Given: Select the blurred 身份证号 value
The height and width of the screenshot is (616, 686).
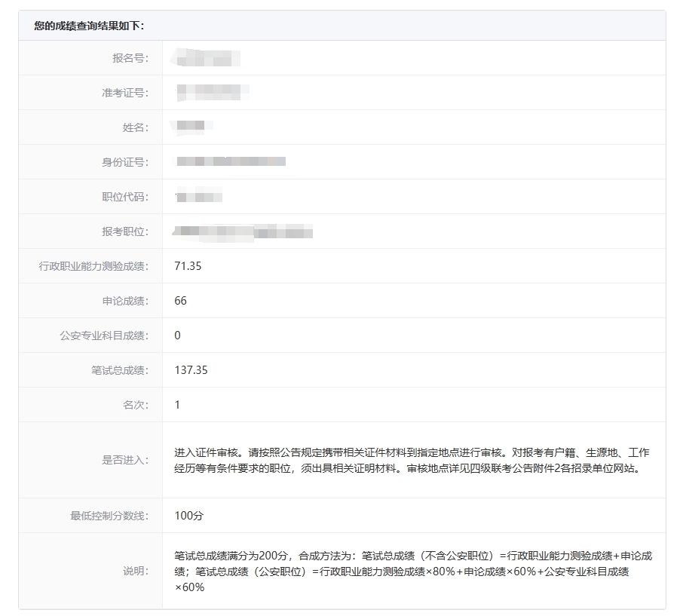Looking at the screenshot, I should tap(231, 161).
